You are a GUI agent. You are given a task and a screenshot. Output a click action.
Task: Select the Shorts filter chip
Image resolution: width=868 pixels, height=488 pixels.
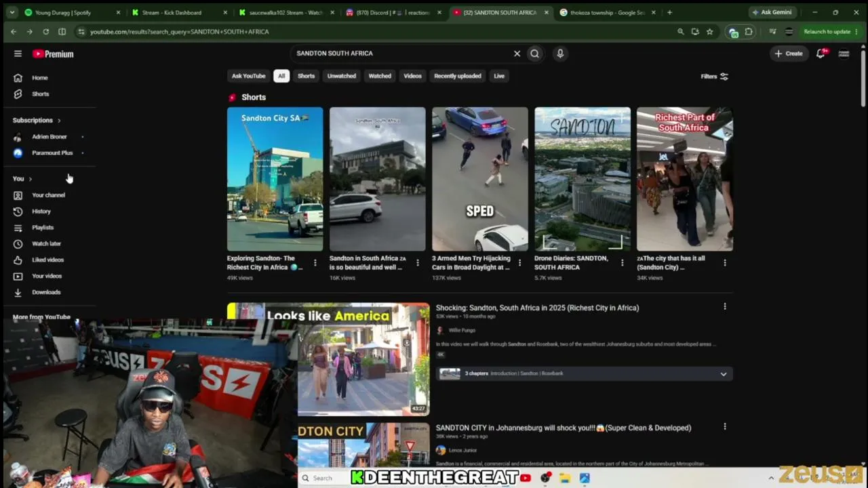307,76
